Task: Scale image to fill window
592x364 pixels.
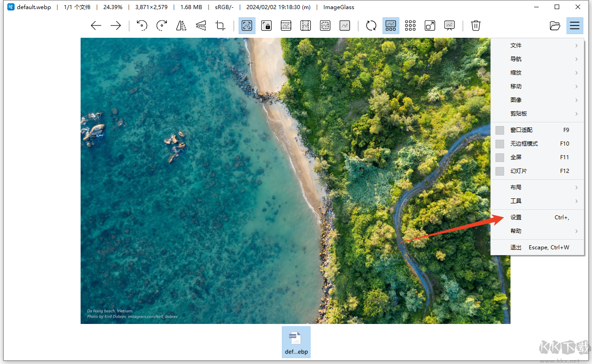Action: coord(345,25)
